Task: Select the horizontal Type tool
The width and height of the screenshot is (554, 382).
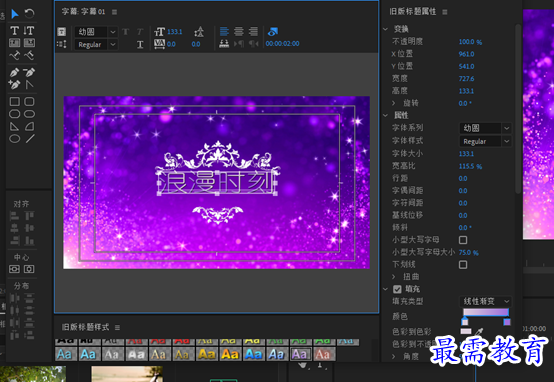Action: pos(14,30)
